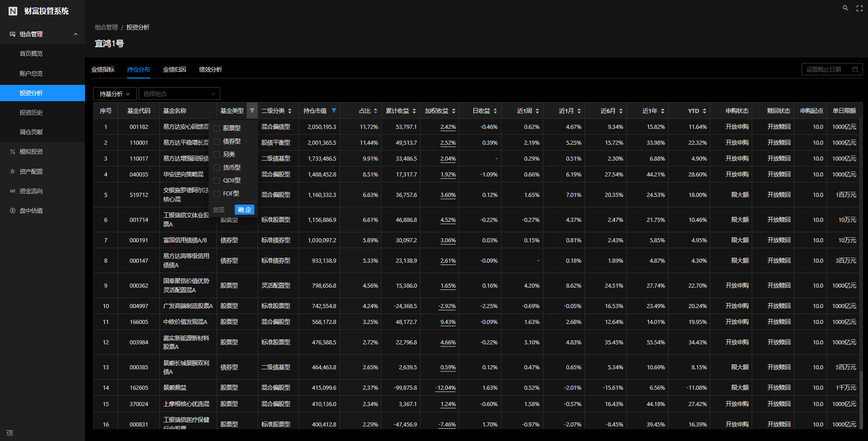Click the 组合管理 breadcrumb link
Screen dimensions: 868x441
pyautogui.click(x=106, y=27)
